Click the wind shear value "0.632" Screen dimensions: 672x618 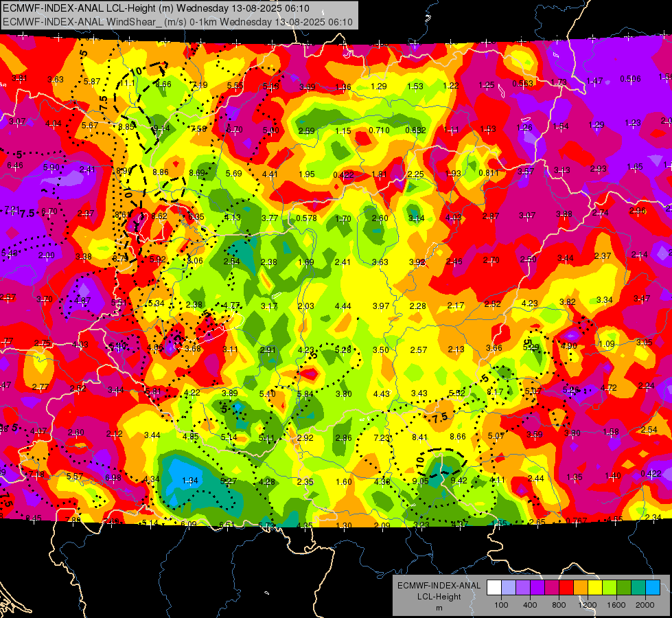coord(416,130)
